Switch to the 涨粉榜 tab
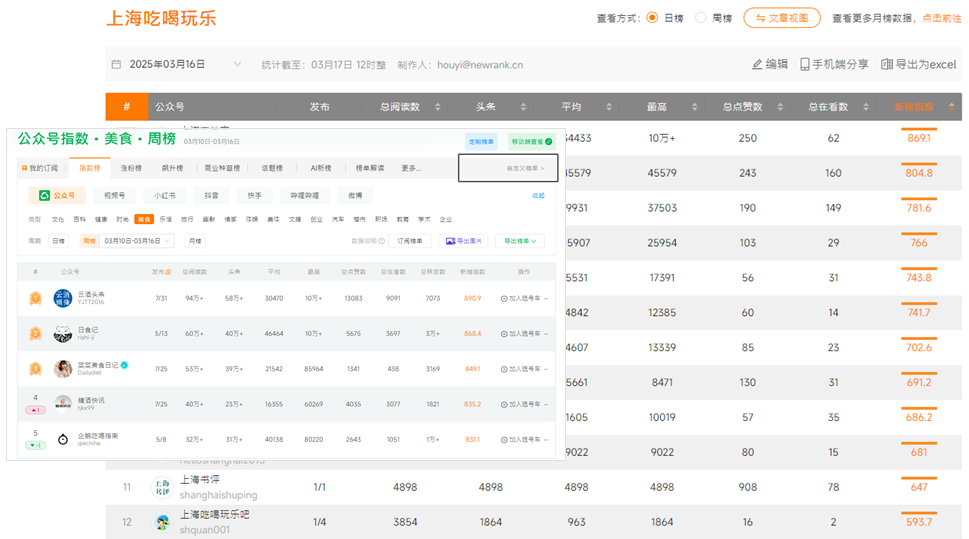This screenshot has height=539, width=969. pyautogui.click(x=131, y=168)
